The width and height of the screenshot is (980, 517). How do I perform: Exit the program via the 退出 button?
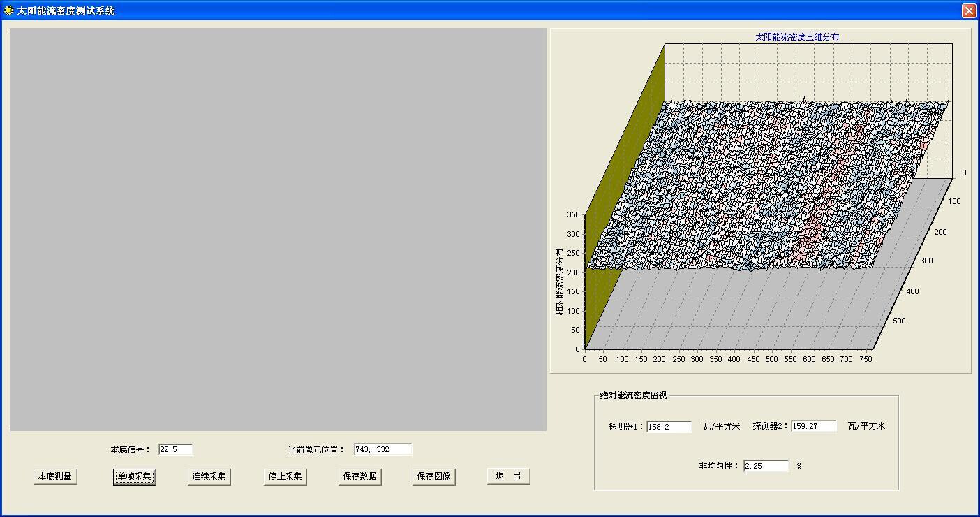(508, 476)
